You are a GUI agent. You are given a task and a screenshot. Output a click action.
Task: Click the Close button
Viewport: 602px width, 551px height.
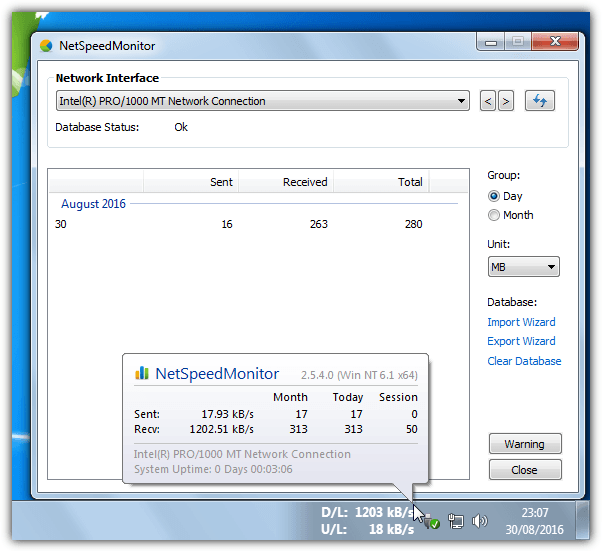pos(525,470)
